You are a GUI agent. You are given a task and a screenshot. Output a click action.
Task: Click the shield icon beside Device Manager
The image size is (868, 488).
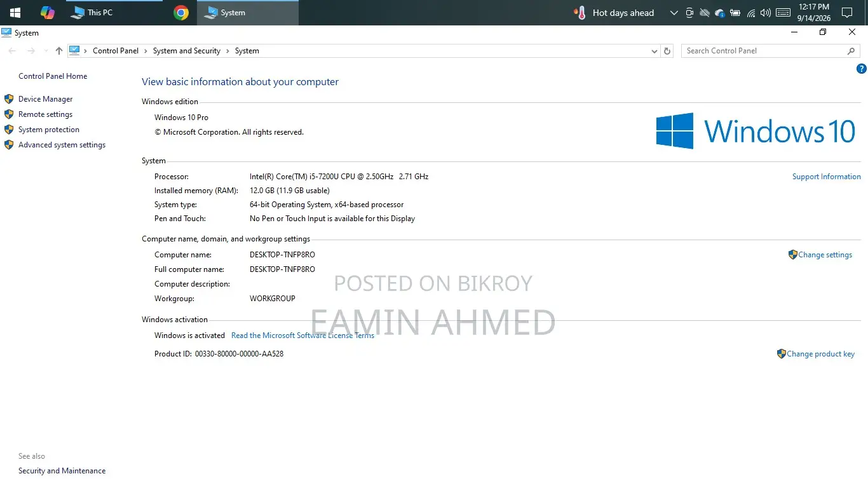pyautogui.click(x=9, y=98)
